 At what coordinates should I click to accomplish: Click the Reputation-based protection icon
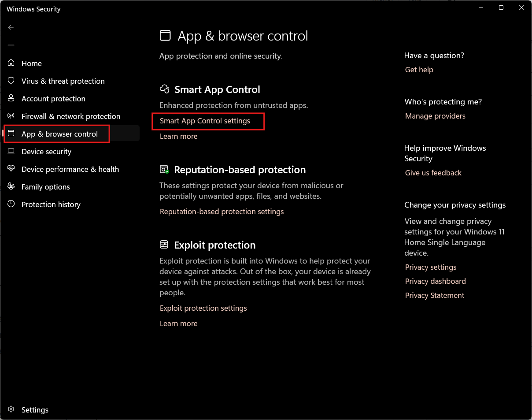click(164, 169)
